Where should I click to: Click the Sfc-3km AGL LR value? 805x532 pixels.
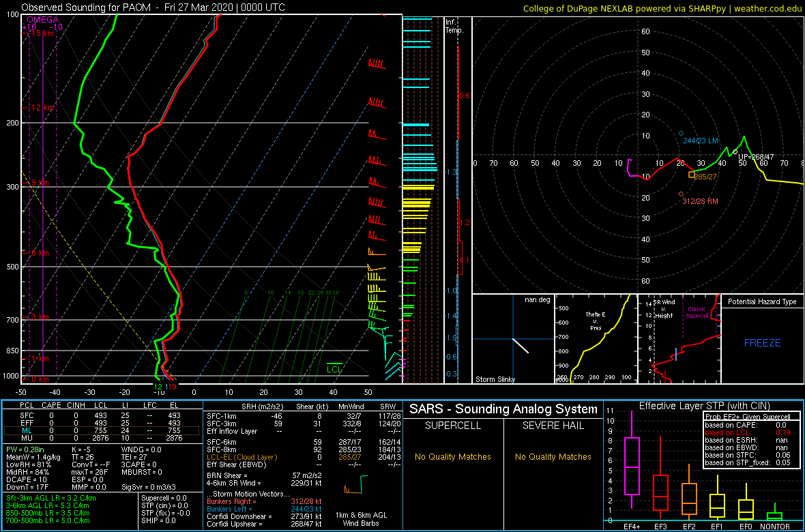(51, 499)
